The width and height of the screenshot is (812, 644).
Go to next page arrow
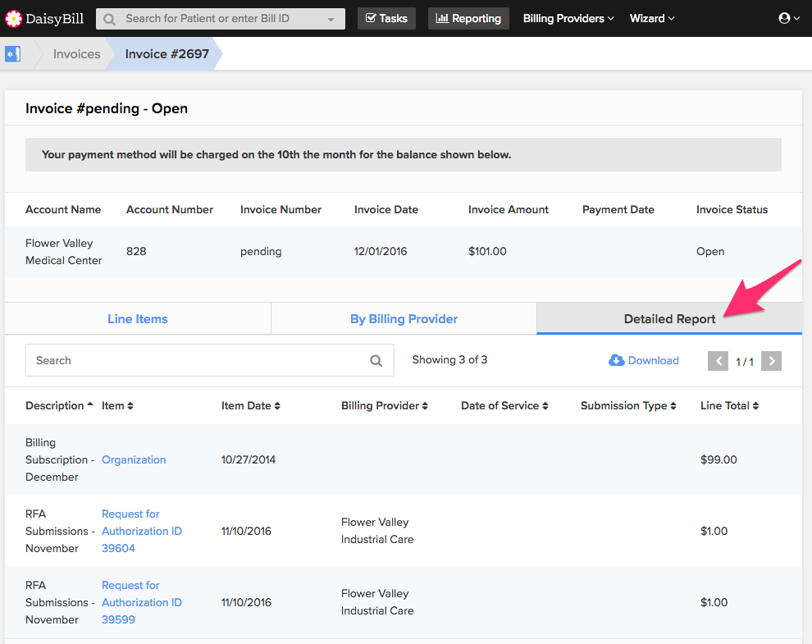[771, 361]
